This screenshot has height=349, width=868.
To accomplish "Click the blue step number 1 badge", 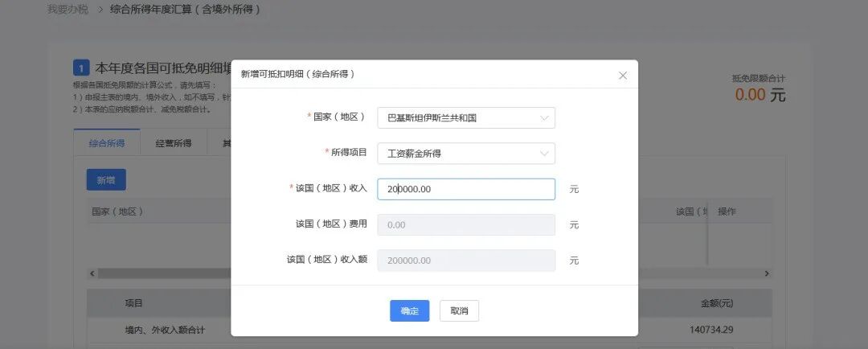I will click(81, 68).
